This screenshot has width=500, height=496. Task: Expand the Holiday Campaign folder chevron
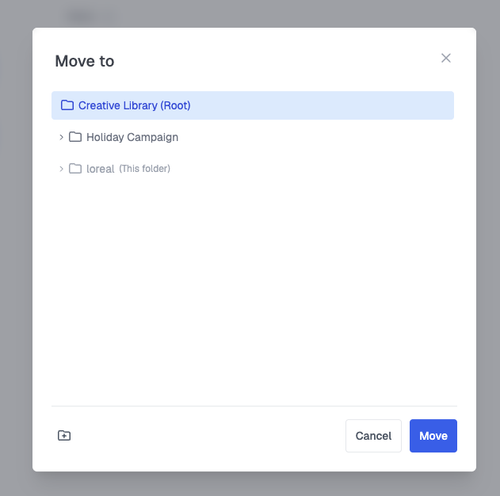61,137
